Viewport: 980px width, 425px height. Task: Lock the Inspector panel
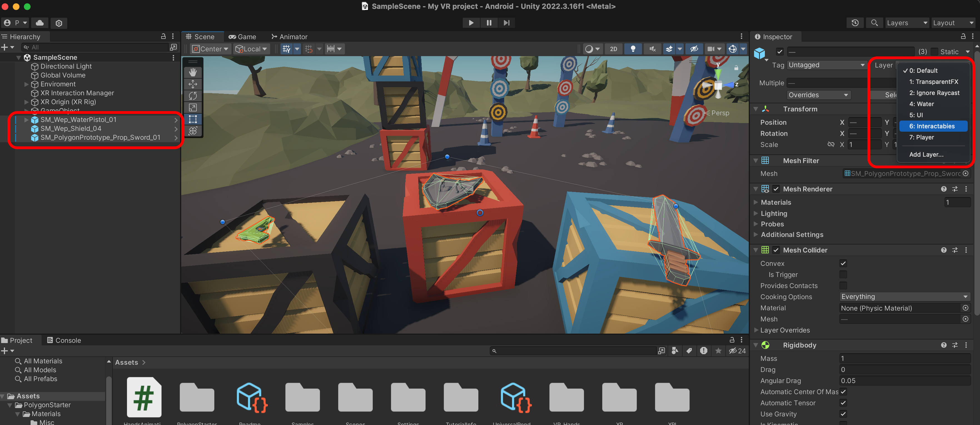963,36
